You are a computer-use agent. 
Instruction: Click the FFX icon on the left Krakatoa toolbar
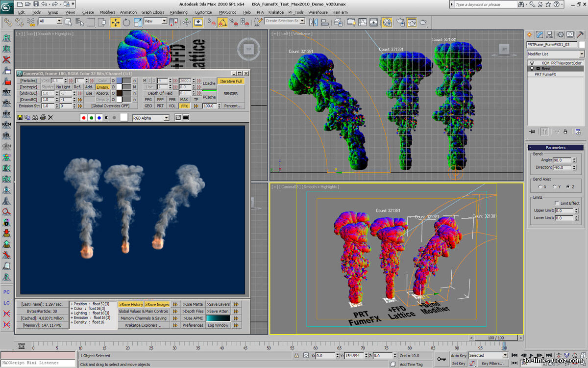coord(7,113)
